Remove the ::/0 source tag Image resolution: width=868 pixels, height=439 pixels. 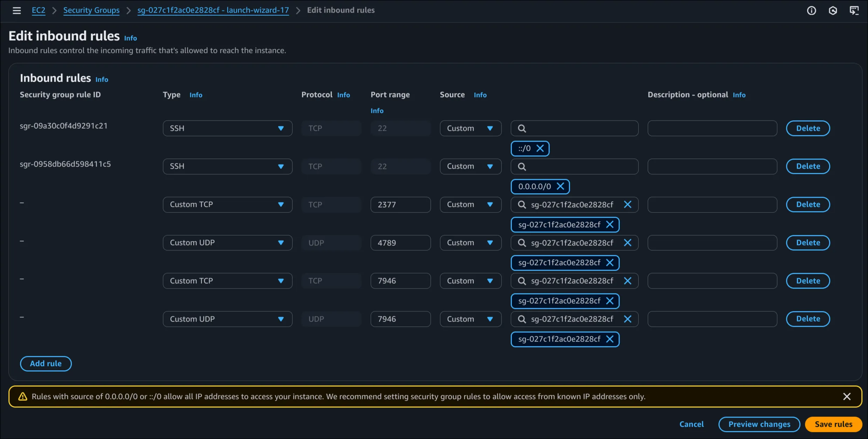pyautogui.click(x=540, y=148)
